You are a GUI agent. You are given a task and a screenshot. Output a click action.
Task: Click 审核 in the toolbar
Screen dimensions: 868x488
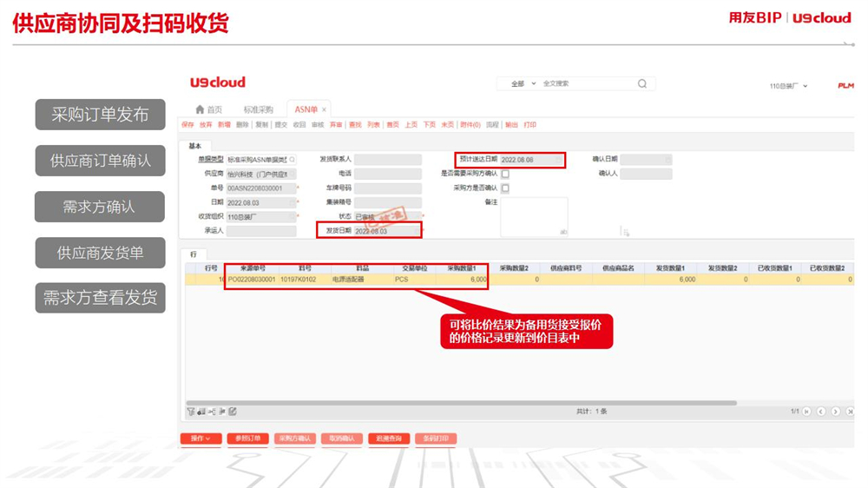point(318,125)
